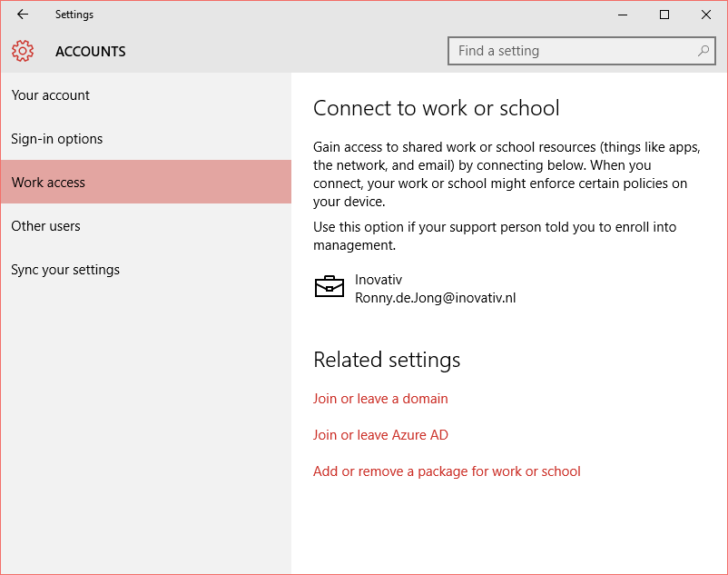Open Your account settings
The image size is (728, 575).
pos(49,94)
